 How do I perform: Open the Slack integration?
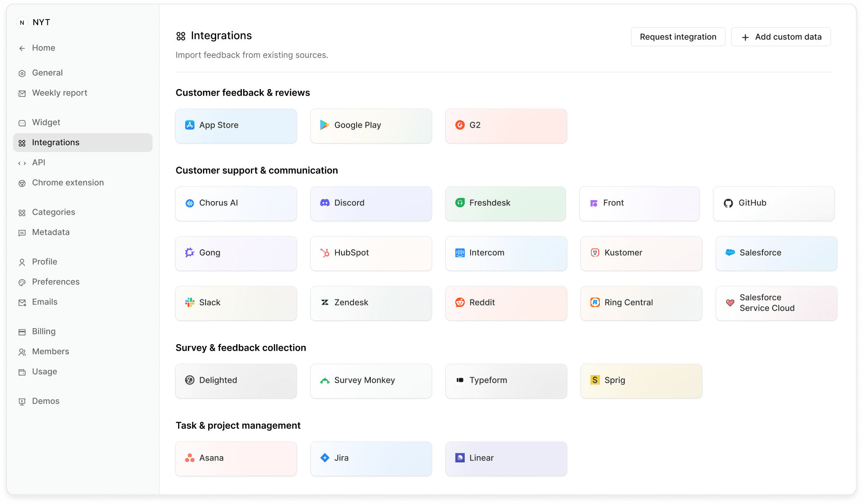pyautogui.click(x=236, y=303)
